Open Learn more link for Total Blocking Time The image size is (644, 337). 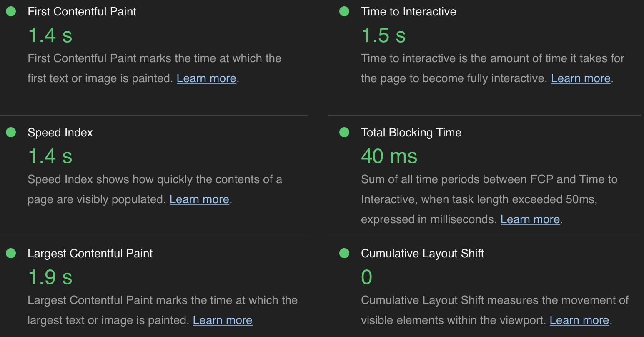[x=530, y=219]
